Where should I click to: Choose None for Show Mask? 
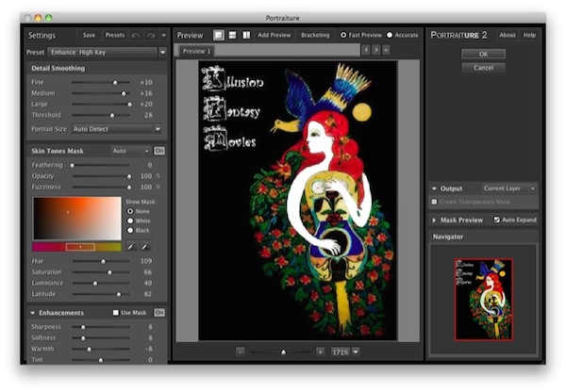point(130,211)
